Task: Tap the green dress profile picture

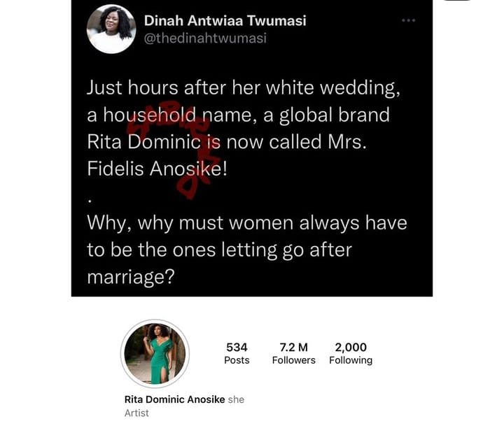Action: 155,354
